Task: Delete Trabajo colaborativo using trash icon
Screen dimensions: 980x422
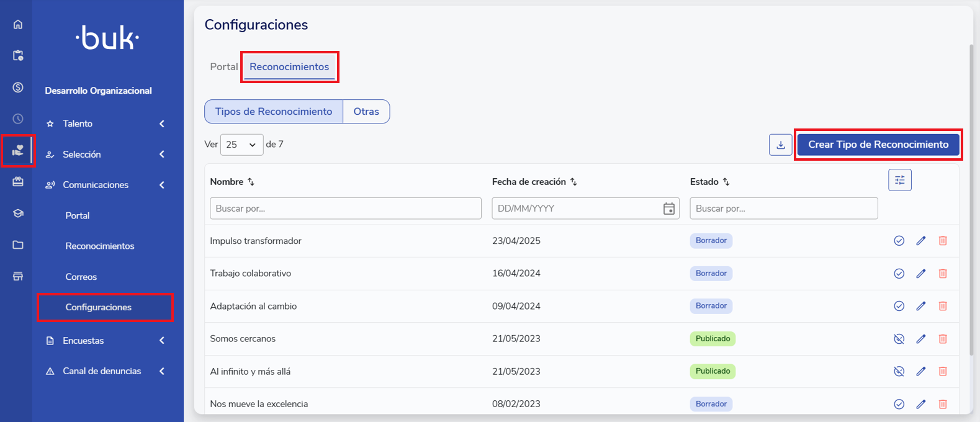Action: pos(942,274)
